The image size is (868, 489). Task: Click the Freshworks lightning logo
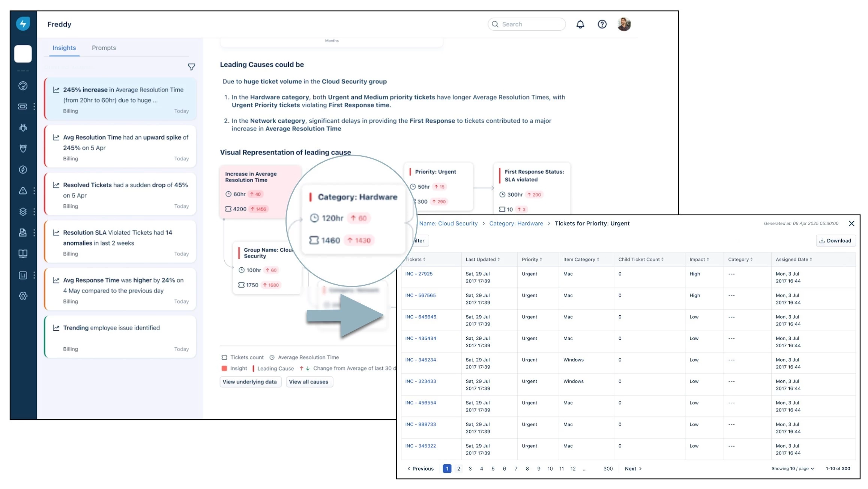pos(23,24)
